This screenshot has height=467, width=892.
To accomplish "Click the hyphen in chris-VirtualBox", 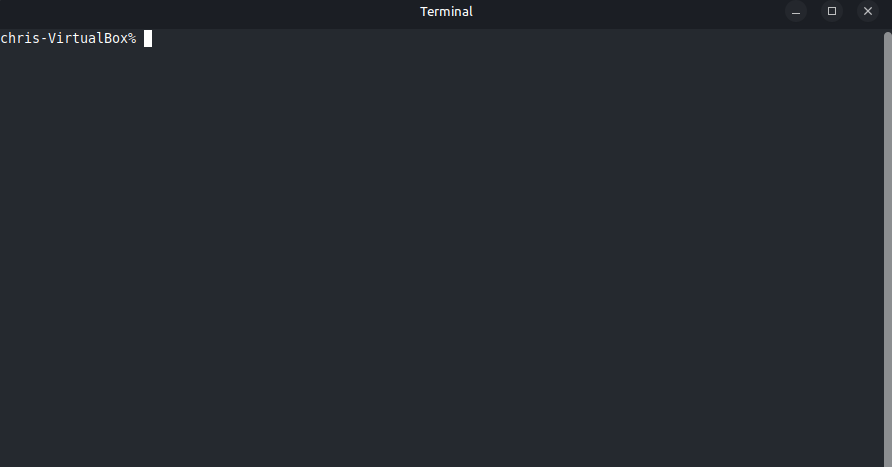I will coord(44,39).
